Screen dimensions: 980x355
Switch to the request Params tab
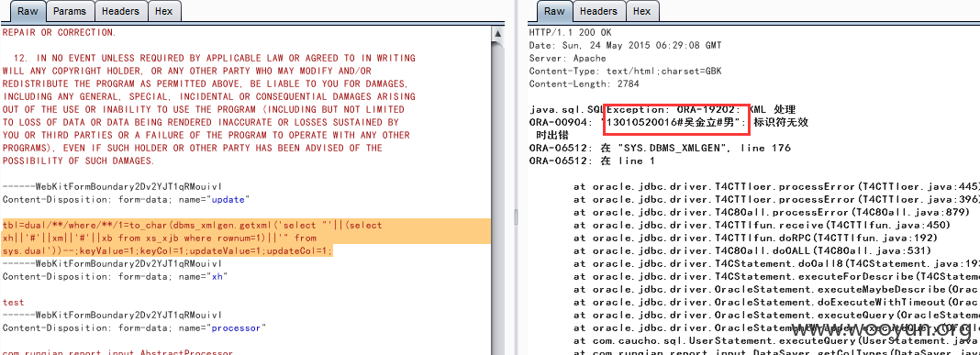pos(70,11)
